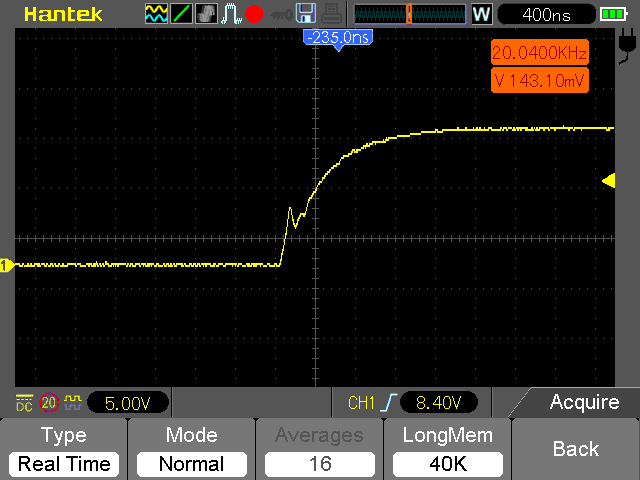Toggle the DC coupling indicator
The width and height of the screenshot is (640, 480).
[x=24, y=403]
